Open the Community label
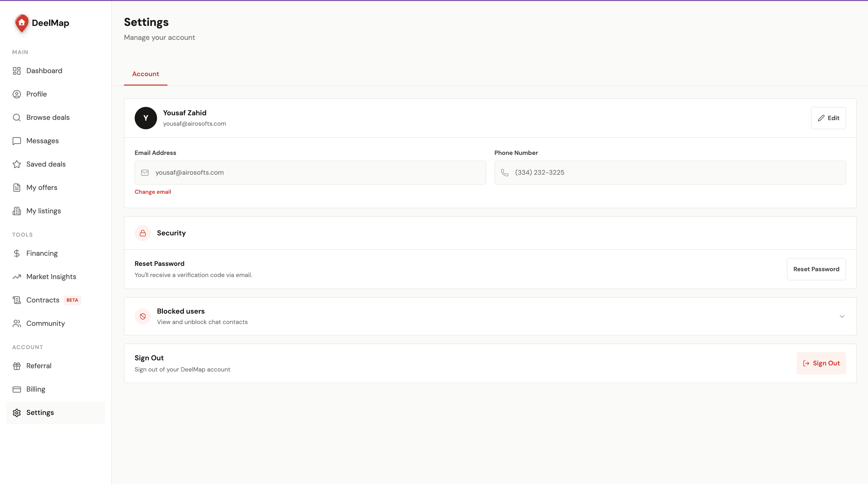The width and height of the screenshot is (868, 484). coord(46,323)
